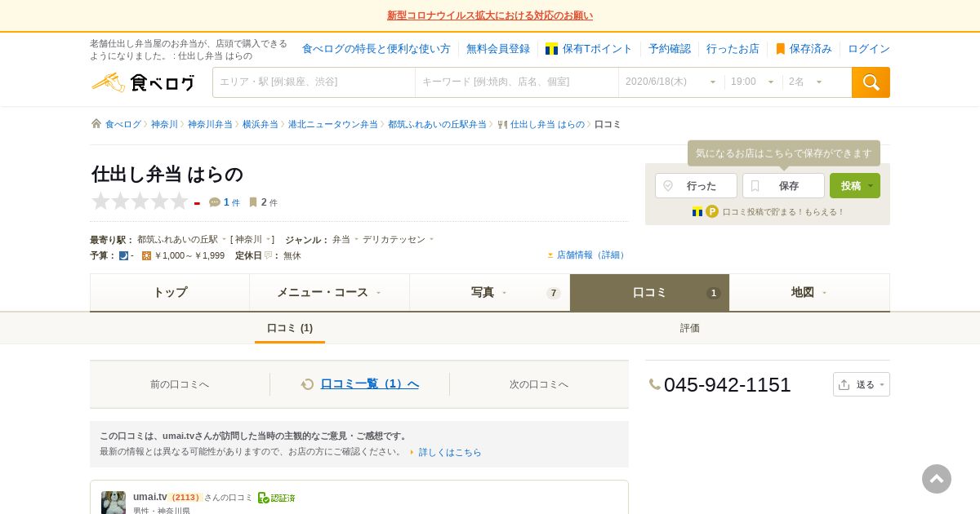This screenshot has width=980, height=514.
Task: Switch to the 評価 sub-tab
Action: 690,328
